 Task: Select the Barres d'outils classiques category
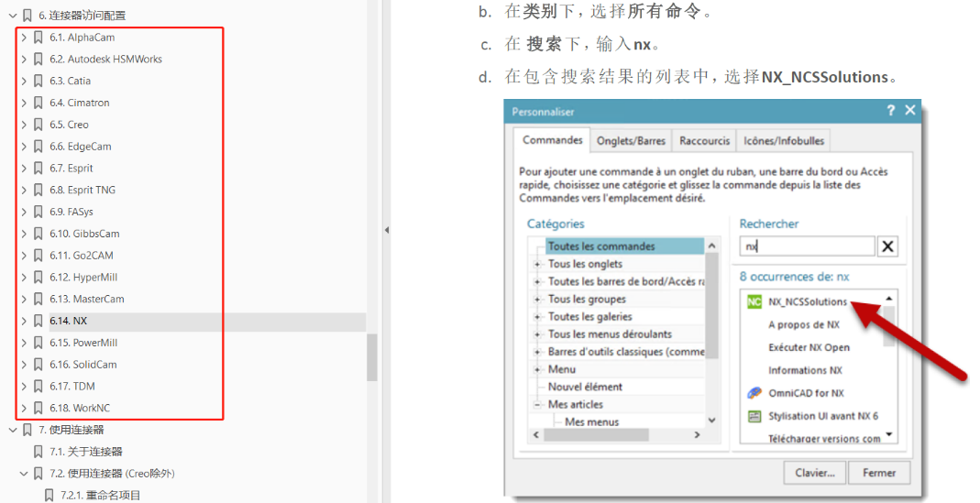625,352
